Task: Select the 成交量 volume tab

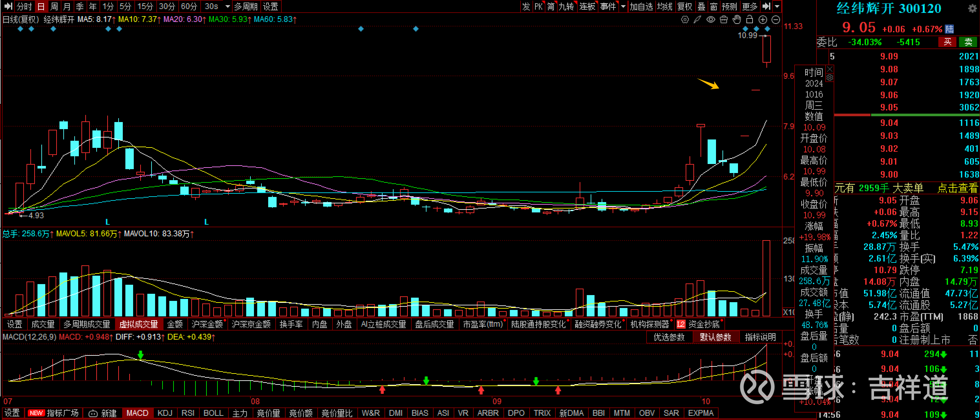Action: coord(43,324)
